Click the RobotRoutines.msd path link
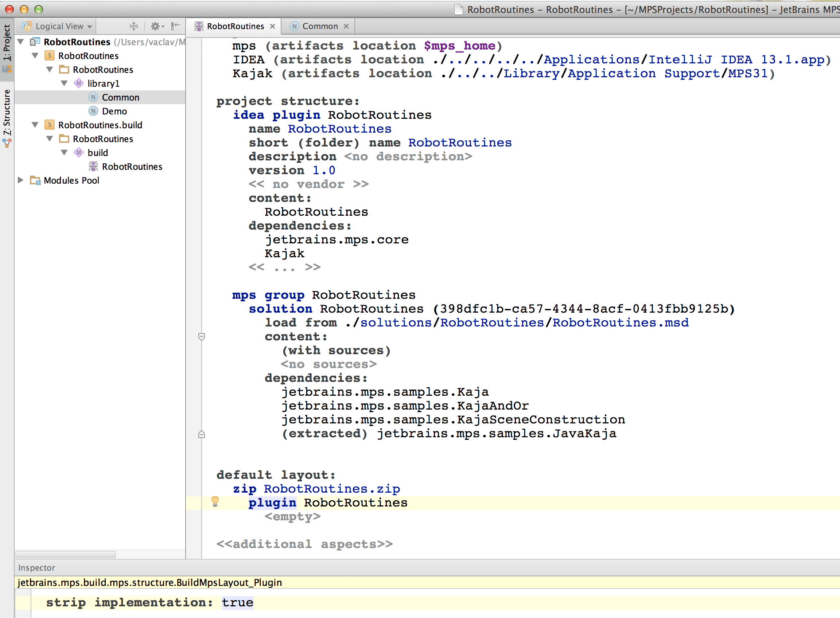This screenshot has width=840, height=618. (x=620, y=322)
